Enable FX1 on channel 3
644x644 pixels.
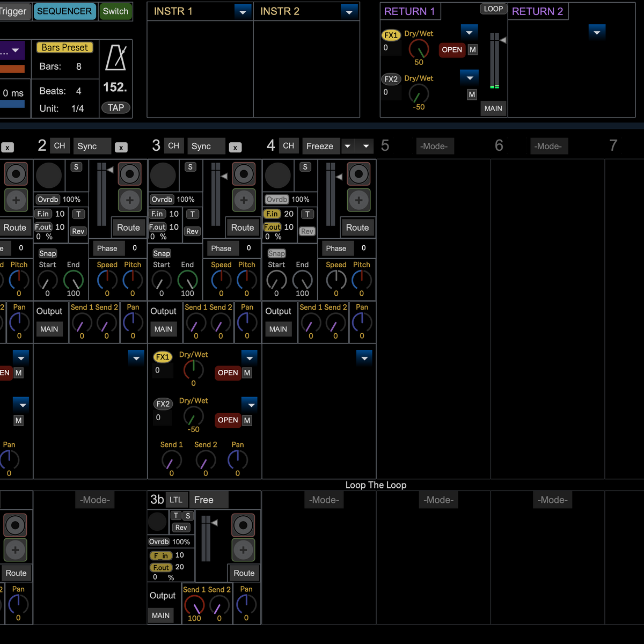tap(163, 357)
